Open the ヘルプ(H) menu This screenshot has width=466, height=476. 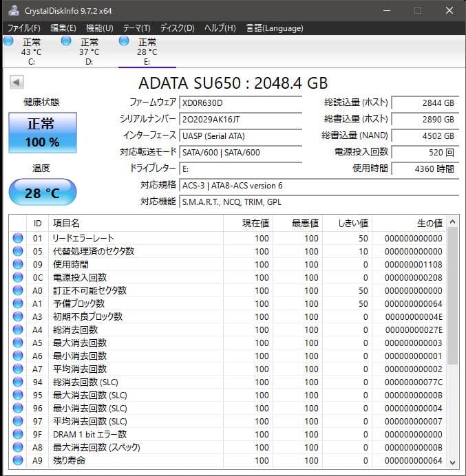(220, 28)
